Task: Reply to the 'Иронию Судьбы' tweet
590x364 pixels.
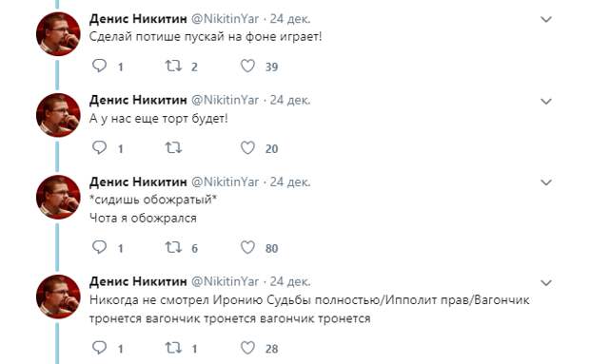Action: (x=99, y=348)
